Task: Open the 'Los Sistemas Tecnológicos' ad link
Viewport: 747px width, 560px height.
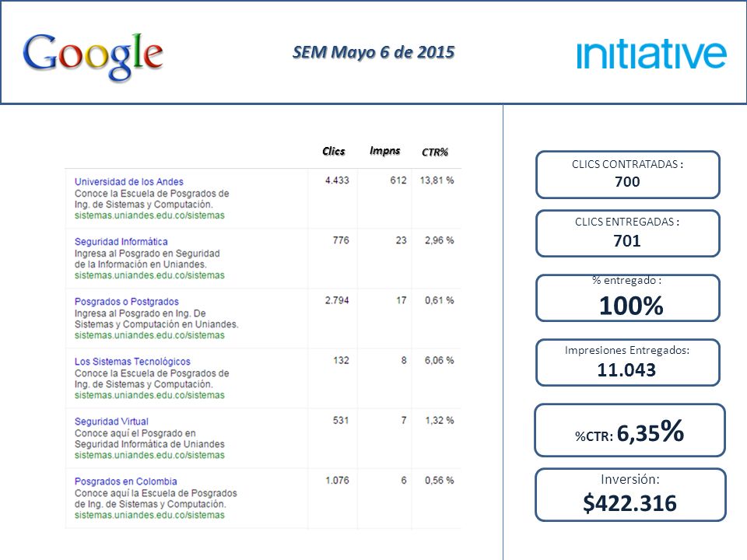Action: 132,362
